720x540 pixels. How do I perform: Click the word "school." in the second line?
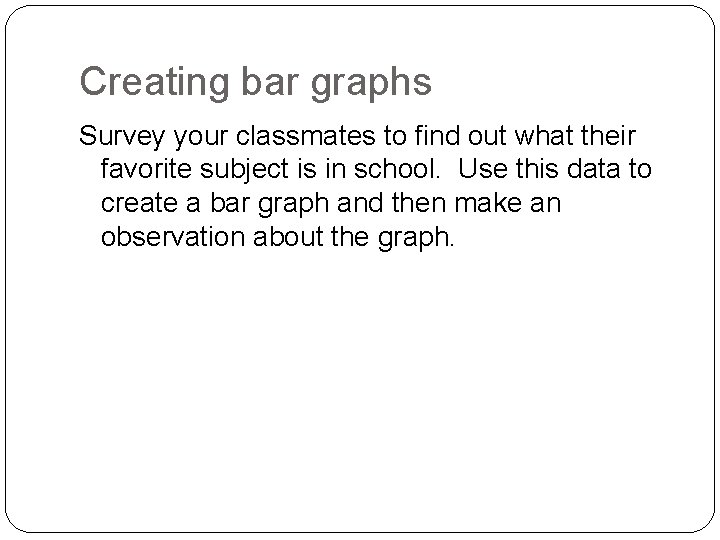[x=397, y=169]
